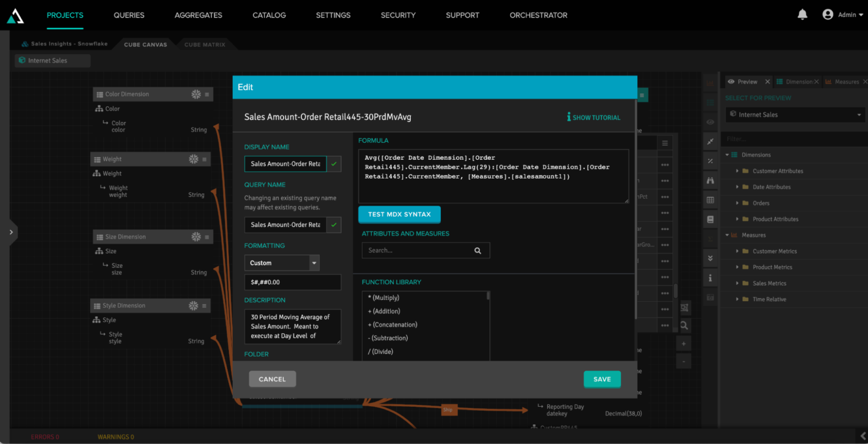
Task: Click the eye icon in side toolbar
Action: (710, 122)
